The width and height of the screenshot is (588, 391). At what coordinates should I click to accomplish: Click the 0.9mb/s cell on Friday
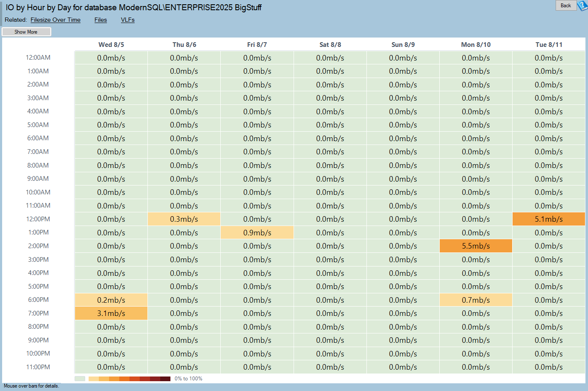tap(257, 233)
